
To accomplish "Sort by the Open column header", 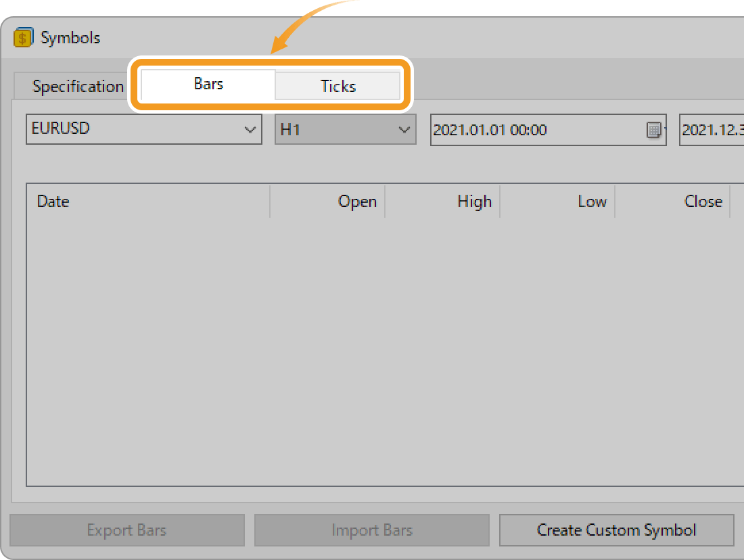I will (327, 202).
